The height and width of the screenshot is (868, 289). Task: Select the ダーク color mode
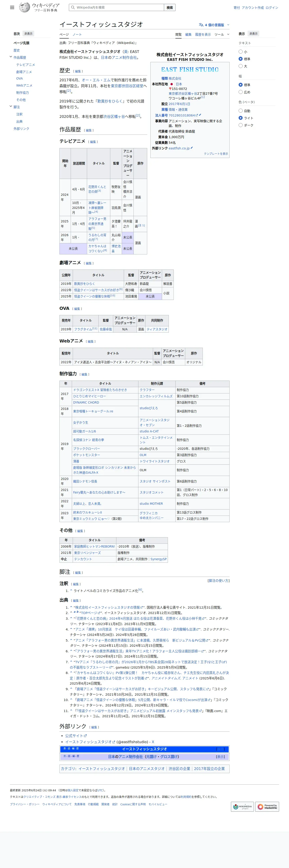click(x=241, y=125)
